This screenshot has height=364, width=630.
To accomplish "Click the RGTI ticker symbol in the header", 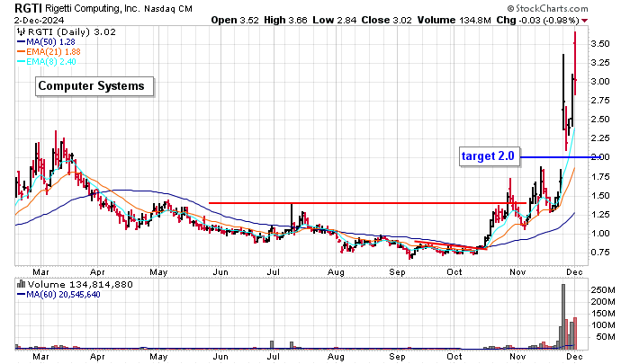I will point(28,8).
